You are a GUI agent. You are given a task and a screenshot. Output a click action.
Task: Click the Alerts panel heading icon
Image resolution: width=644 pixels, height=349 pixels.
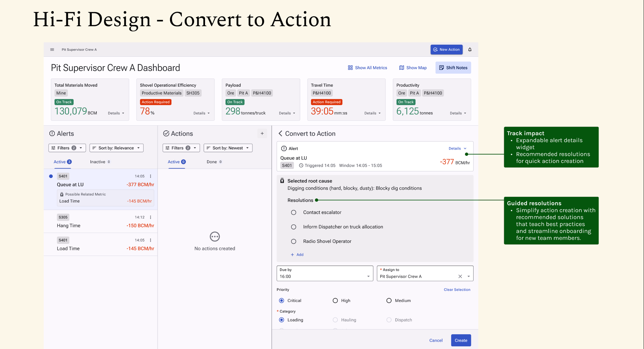tap(52, 133)
